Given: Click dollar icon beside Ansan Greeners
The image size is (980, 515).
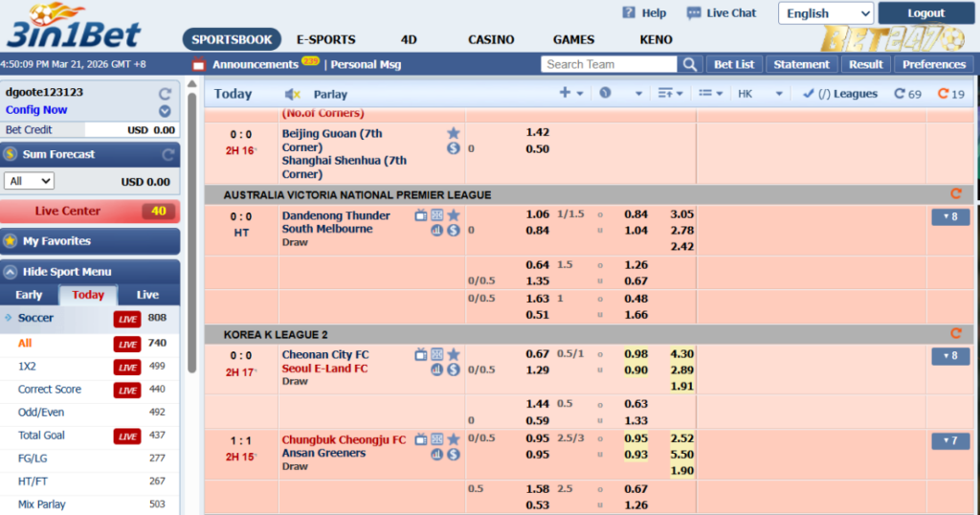Looking at the screenshot, I should tap(454, 455).
